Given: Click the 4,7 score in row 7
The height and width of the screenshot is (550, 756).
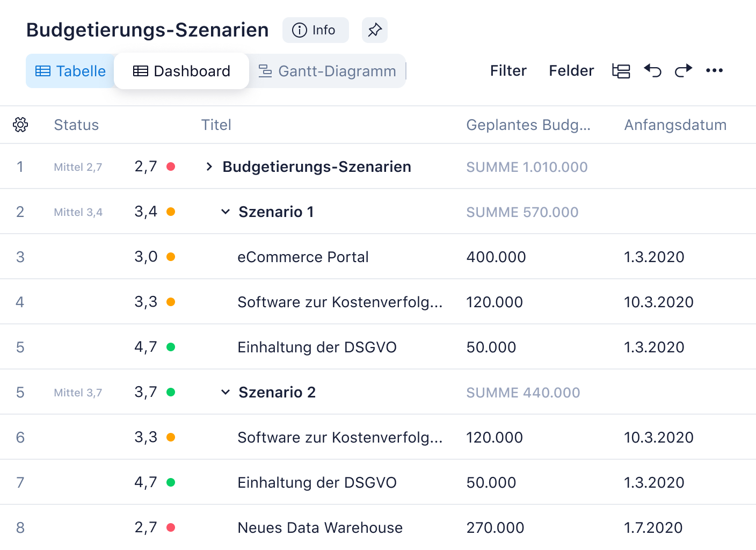Looking at the screenshot, I should point(146,482).
